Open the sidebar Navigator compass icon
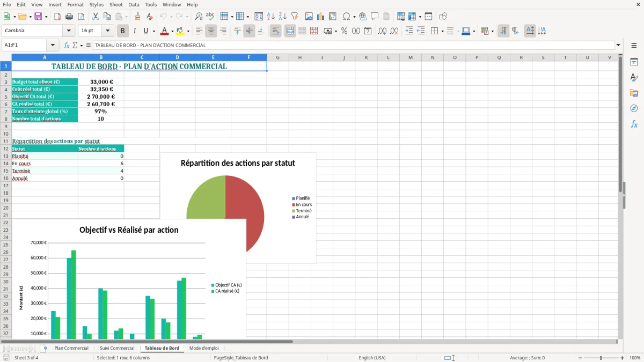644x362 pixels. tap(634, 108)
